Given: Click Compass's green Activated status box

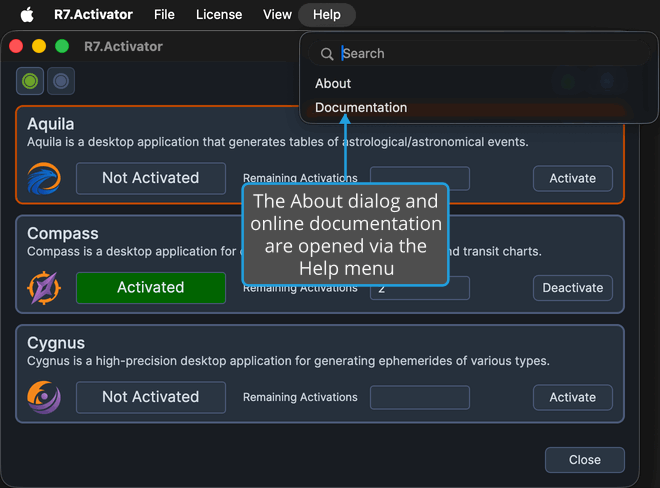Looking at the screenshot, I should click(x=151, y=288).
